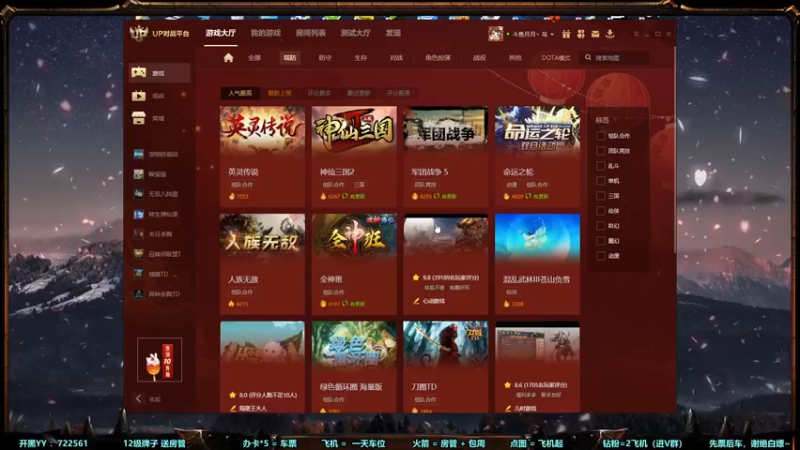Screen dimensions: 800x450
Task: Check the 魔幻 tag filter
Action: [601, 241]
